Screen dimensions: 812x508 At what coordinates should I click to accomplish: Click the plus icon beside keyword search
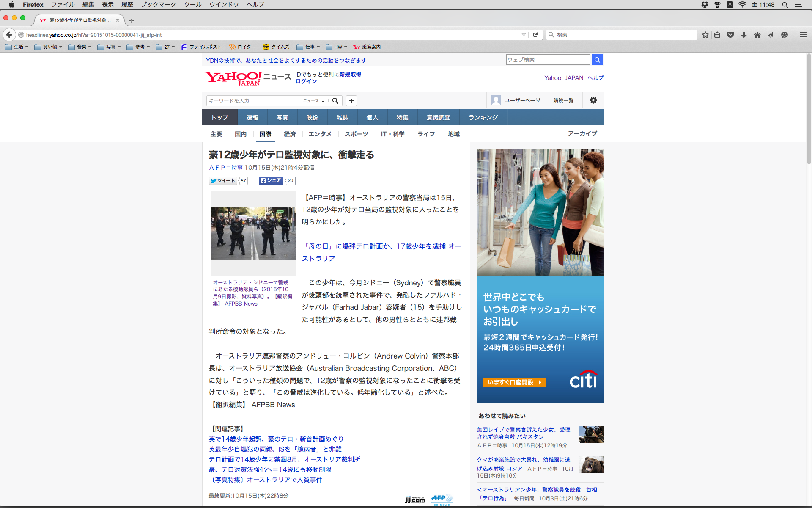pos(351,101)
